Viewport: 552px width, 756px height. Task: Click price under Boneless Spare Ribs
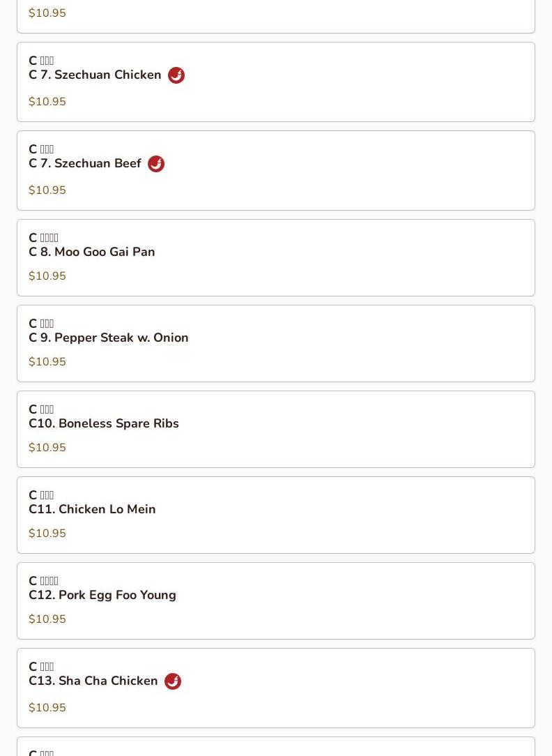point(47,448)
